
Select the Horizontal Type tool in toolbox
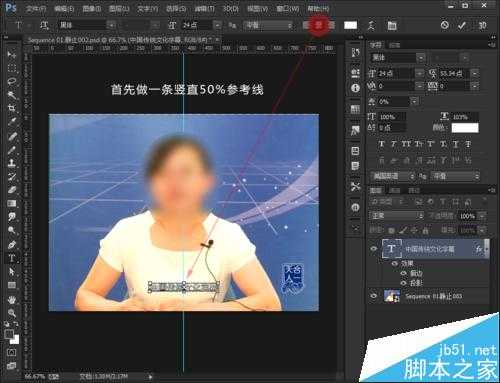pyautogui.click(x=12, y=258)
